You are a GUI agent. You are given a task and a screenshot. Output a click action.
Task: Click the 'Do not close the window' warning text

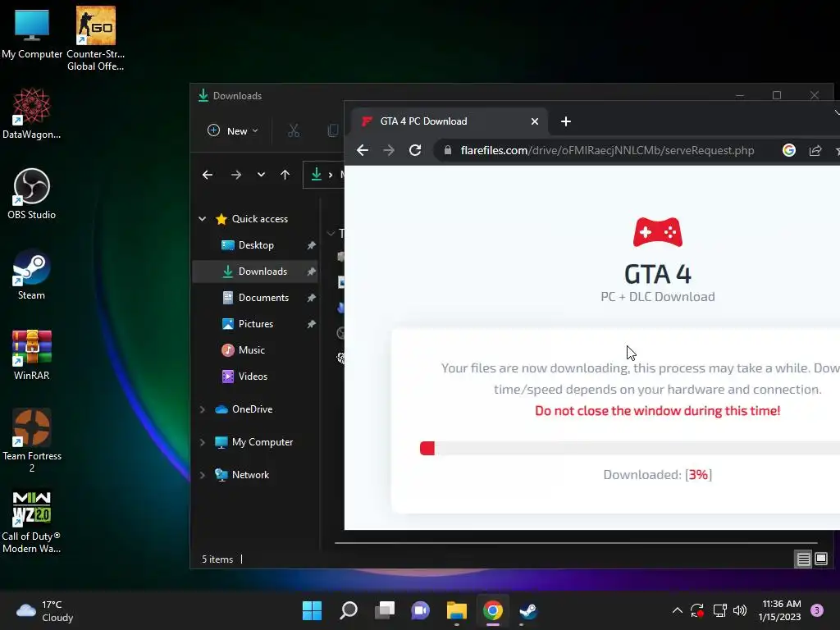(x=657, y=411)
